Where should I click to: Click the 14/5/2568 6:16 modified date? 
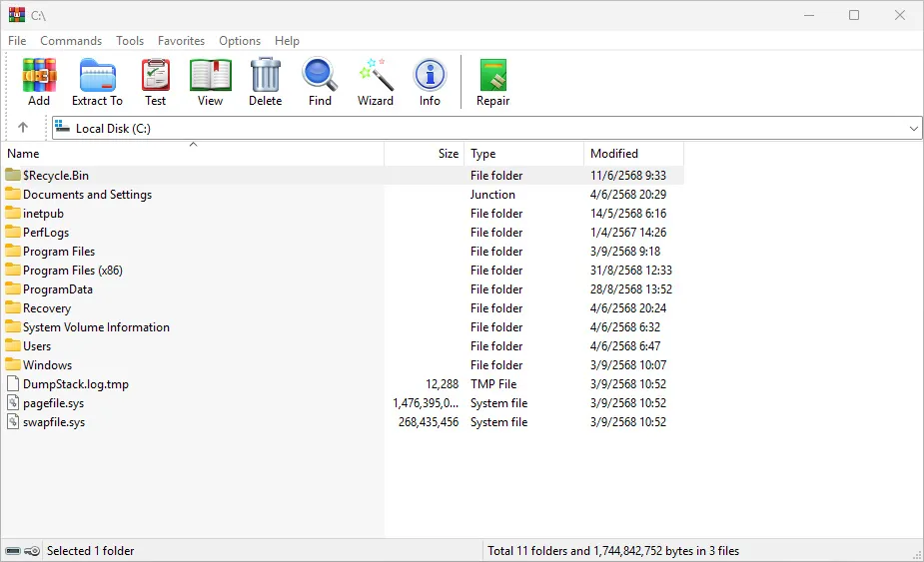[x=628, y=214]
